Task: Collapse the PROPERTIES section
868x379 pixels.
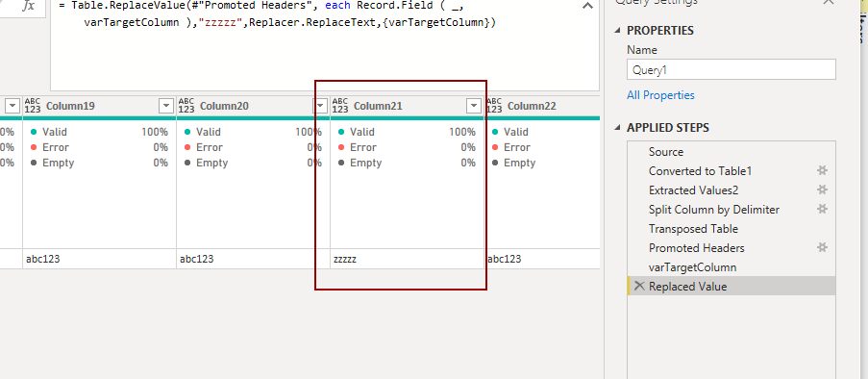Action: [618, 31]
